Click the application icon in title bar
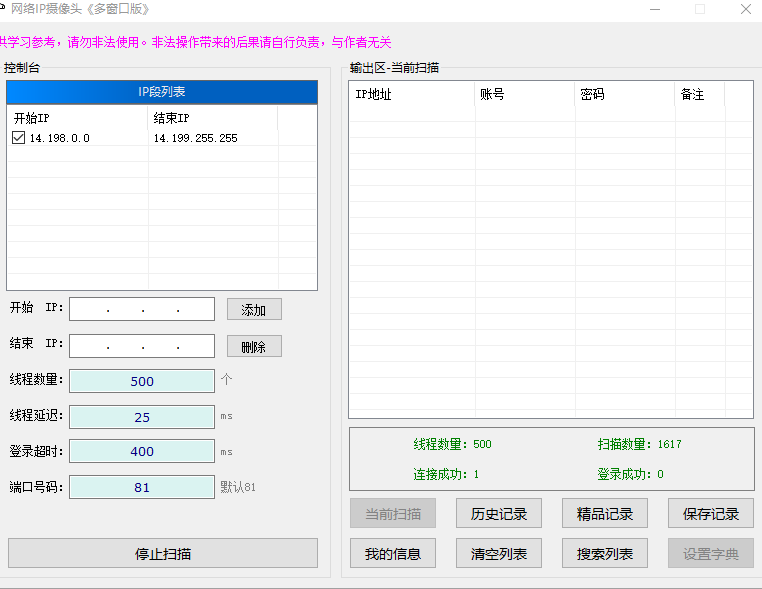 3,8
